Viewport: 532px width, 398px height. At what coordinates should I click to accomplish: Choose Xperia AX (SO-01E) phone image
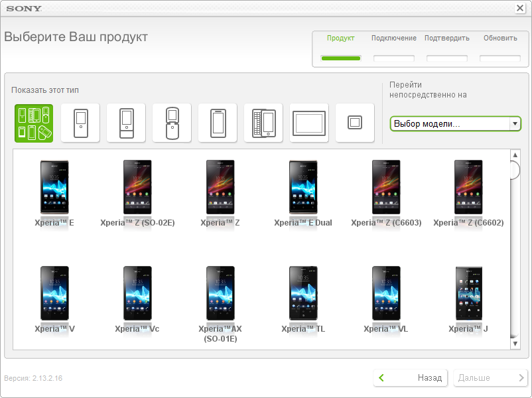(220, 293)
